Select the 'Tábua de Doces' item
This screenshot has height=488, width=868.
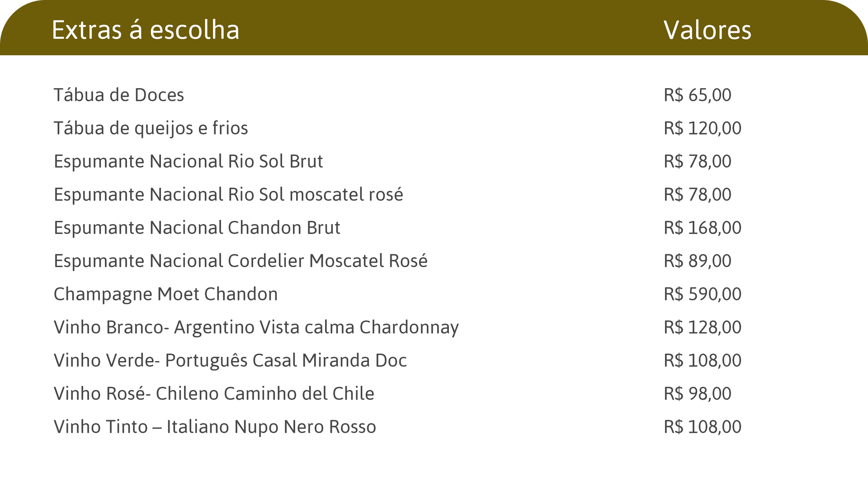coord(119,95)
